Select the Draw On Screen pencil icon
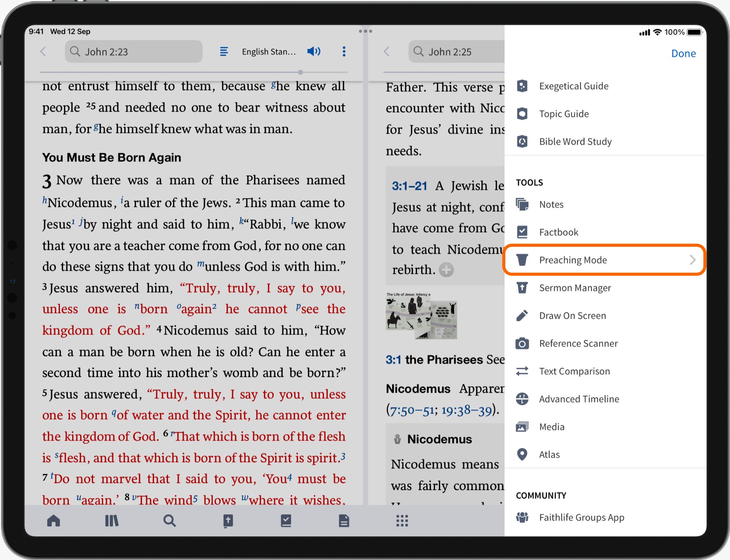The width and height of the screenshot is (730, 560). click(522, 316)
